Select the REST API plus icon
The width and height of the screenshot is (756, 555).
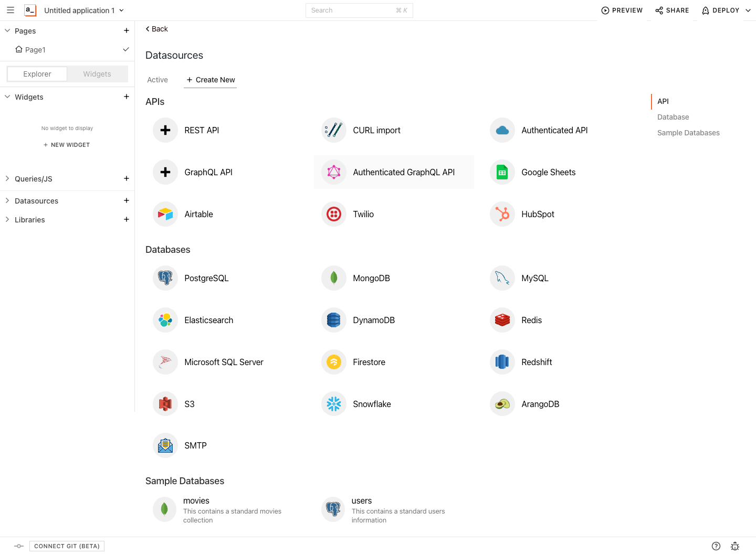coord(165,130)
